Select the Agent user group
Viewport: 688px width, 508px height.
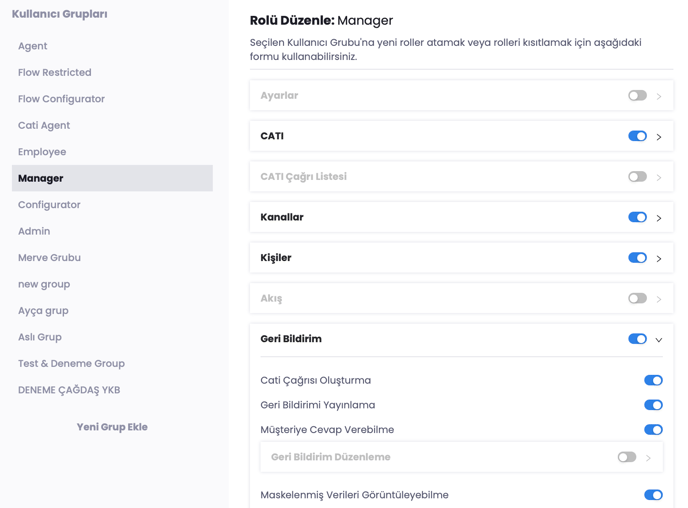[33, 46]
